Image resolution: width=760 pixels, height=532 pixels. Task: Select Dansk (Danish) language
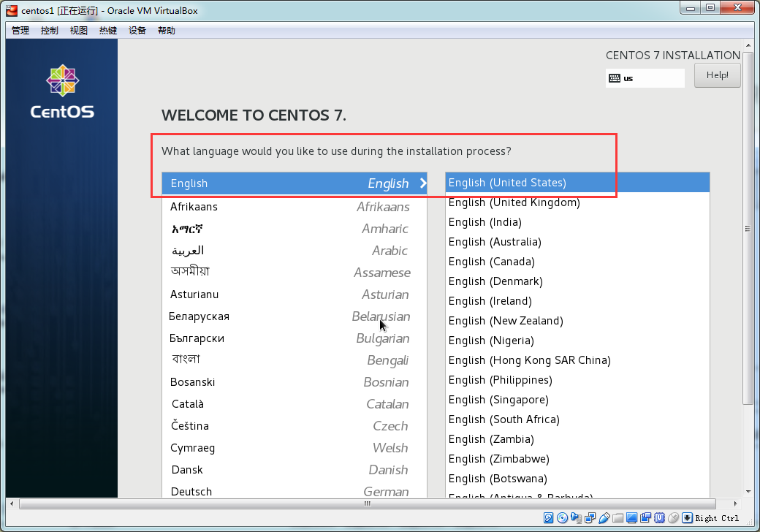(294, 470)
